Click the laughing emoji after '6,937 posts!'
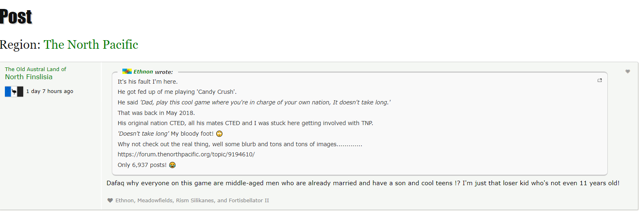Image resolution: width=644 pixels, height=212 pixels. click(x=172, y=165)
